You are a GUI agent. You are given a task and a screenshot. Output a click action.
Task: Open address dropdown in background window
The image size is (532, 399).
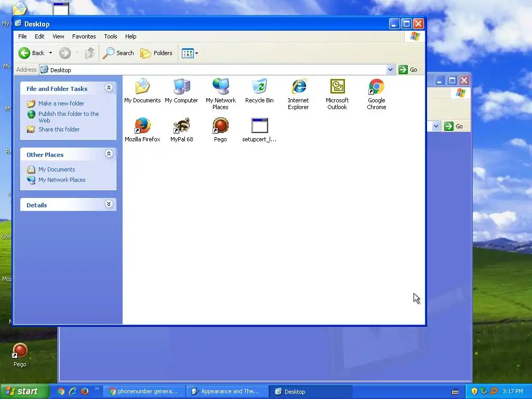coord(436,126)
